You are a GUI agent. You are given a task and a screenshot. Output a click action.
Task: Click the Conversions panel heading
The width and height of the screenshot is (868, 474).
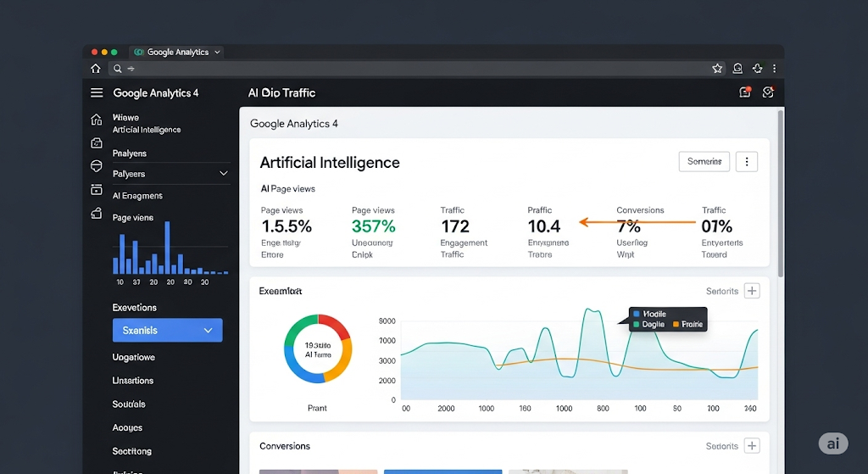(285, 446)
